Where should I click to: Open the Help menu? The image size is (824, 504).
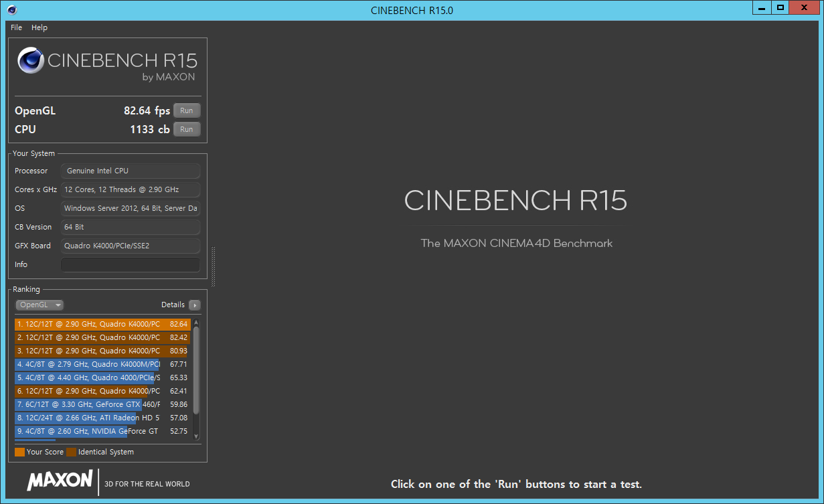pyautogui.click(x=39, y=27)
